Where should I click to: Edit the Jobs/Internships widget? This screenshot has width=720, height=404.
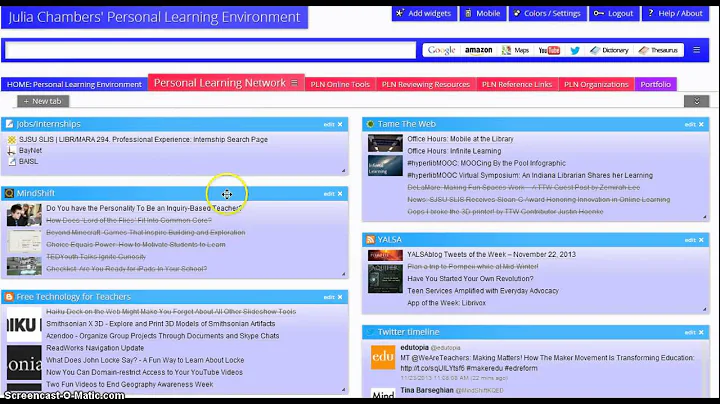click(x=328, y=124)
